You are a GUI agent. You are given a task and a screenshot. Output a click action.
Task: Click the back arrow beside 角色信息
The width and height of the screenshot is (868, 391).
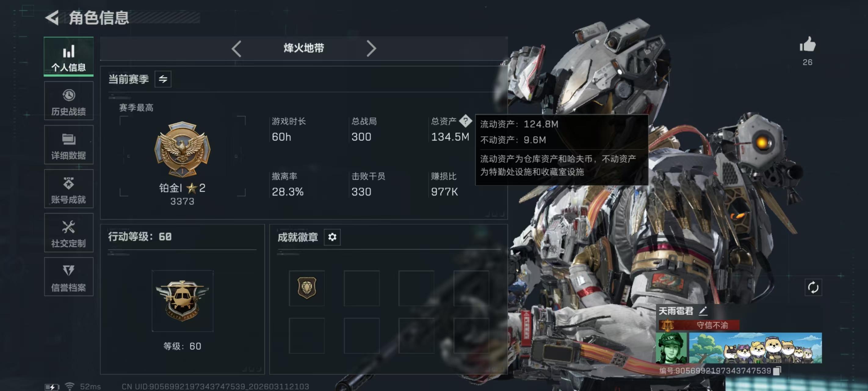click(52, 17)
